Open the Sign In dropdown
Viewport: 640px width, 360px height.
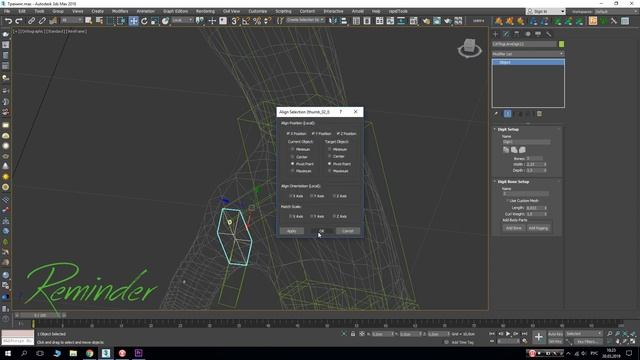pyautogui.click(x=545, y=11)
